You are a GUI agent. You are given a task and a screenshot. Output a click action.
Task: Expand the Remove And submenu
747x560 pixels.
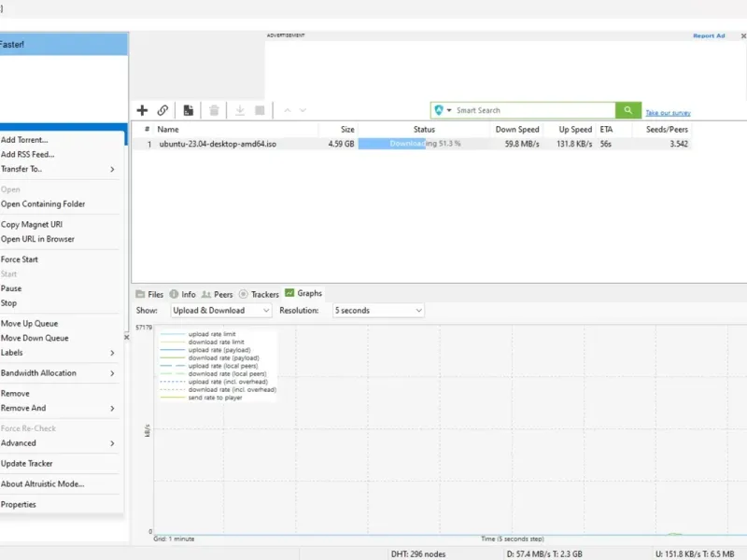click(60, 408)
